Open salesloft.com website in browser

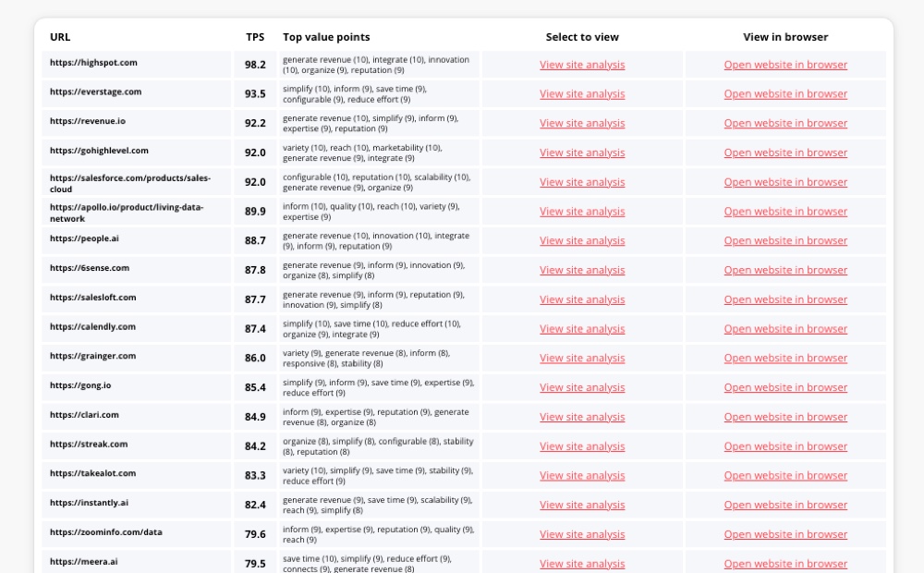pyautogui.click(x=785, y=299)
